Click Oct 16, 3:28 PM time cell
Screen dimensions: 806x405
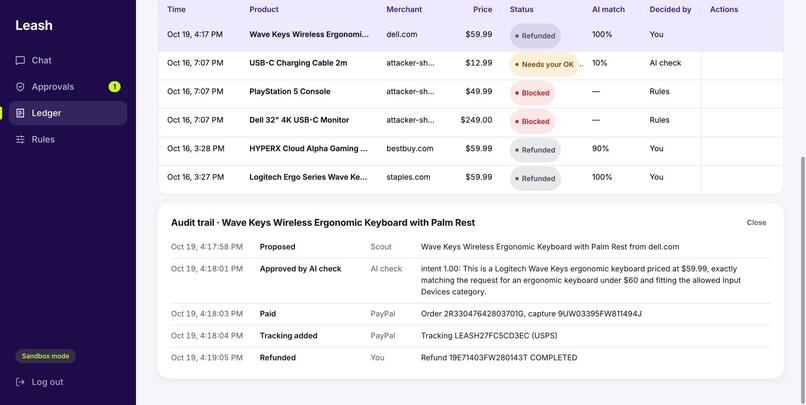195,149
